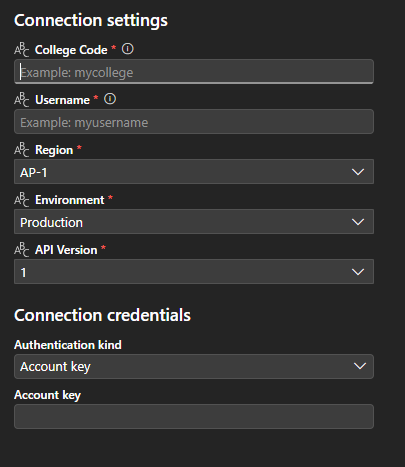This screenshot has height=467, width=405.
Task: Click the Username info icon
Action: click(x=110, y=99)
